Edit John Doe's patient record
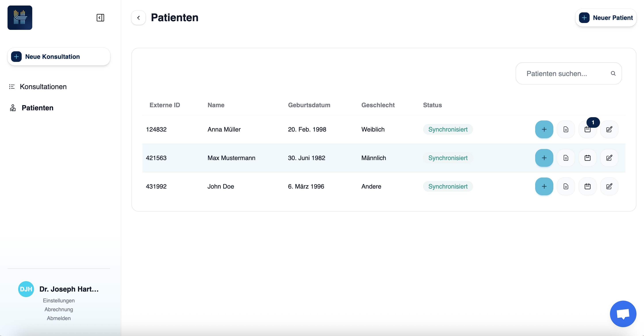The width and height of the screenshot is (644, 336). 609,186
